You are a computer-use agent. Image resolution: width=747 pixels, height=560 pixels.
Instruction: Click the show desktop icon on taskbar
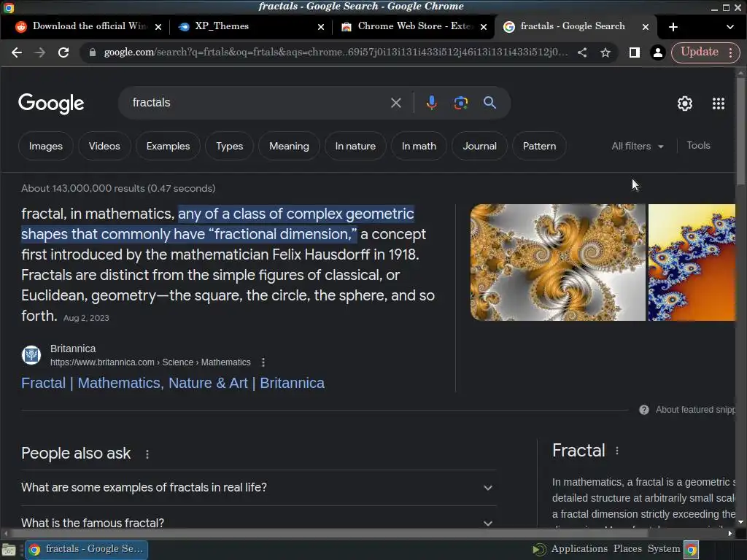(9, 550)
